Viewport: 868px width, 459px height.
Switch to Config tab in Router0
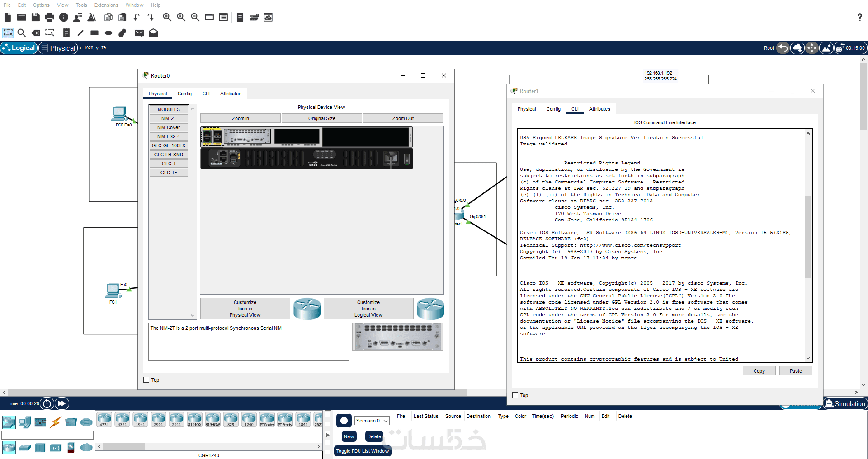184,94
